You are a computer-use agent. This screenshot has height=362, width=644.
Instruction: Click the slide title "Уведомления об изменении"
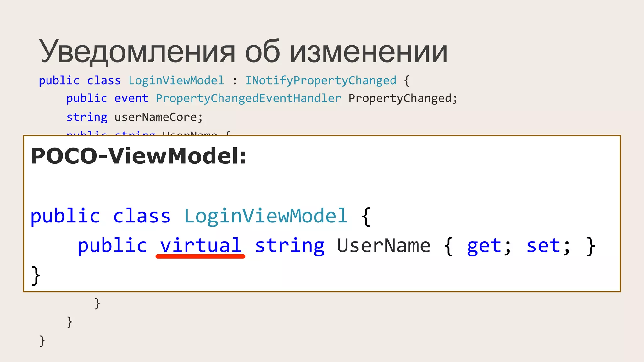tap(243, 52)
